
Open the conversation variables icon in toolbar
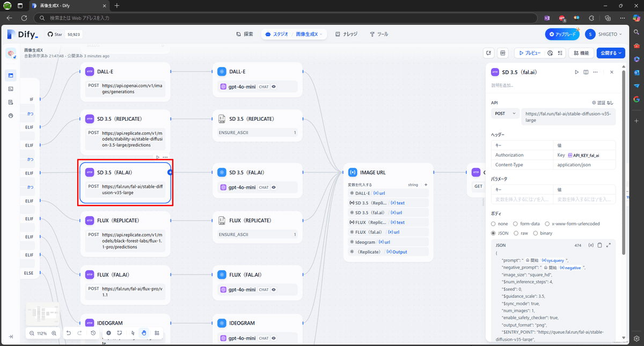click(x=488, y=53)
